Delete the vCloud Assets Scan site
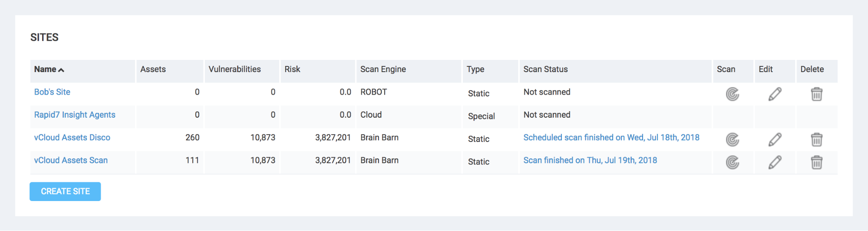 (816, 162)
